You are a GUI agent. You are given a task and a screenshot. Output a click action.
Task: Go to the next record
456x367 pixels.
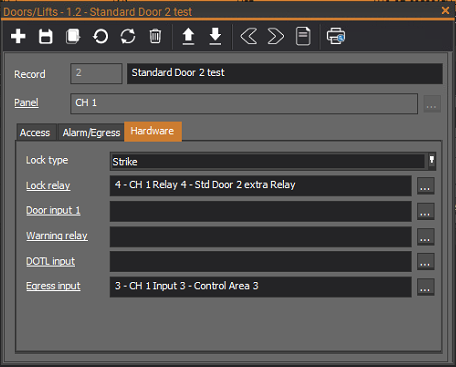[276, 36]
